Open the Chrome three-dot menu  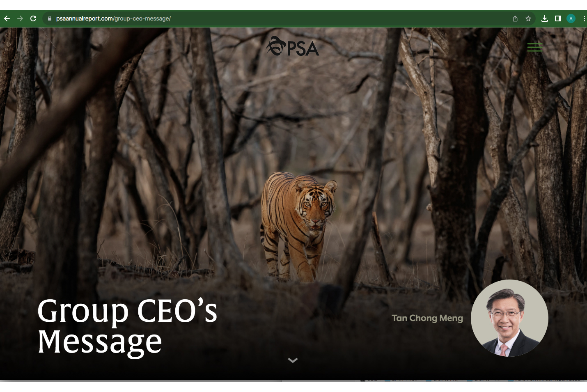click(584, 18)
